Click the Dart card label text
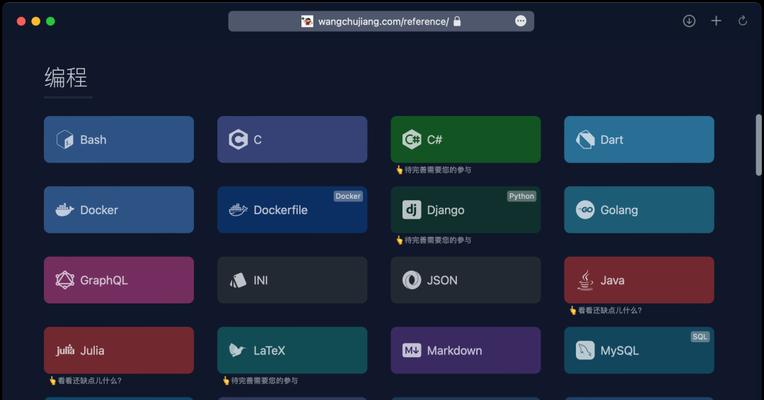The height and width of the screenshot is (400, 764). point(611,140)
